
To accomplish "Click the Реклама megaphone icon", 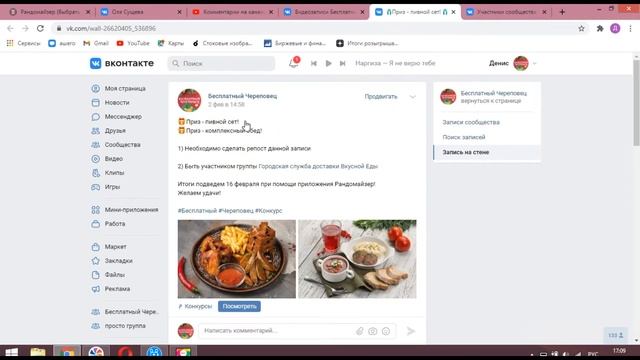I will tap(96, 289).
